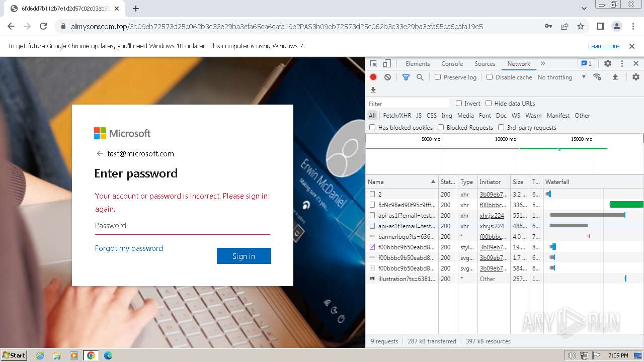The height and width of the screenshot is (362, 644).
Task: Switch to the Sources tab
Action: pos(485,63)
